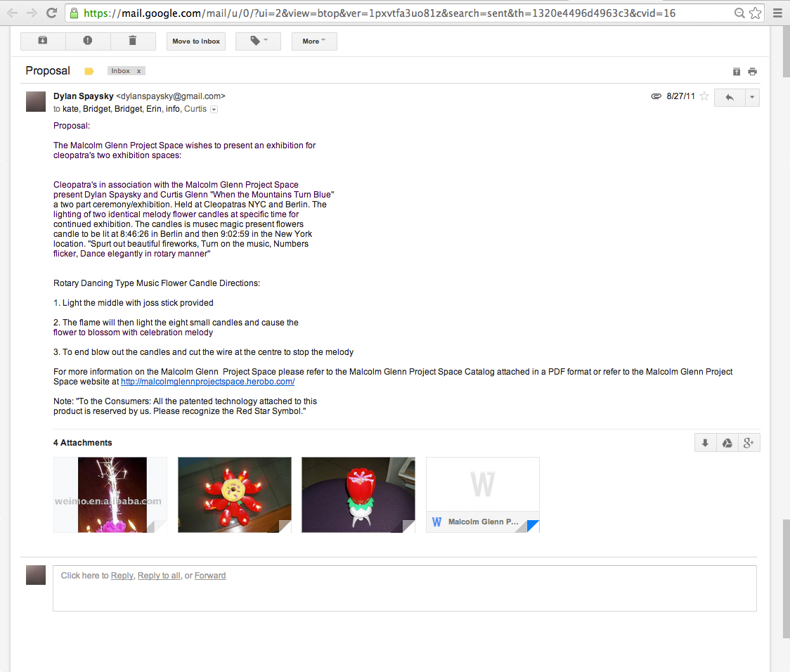Click the Move to Inbox button
Screen dimensions: 790x672
point(196,41)
